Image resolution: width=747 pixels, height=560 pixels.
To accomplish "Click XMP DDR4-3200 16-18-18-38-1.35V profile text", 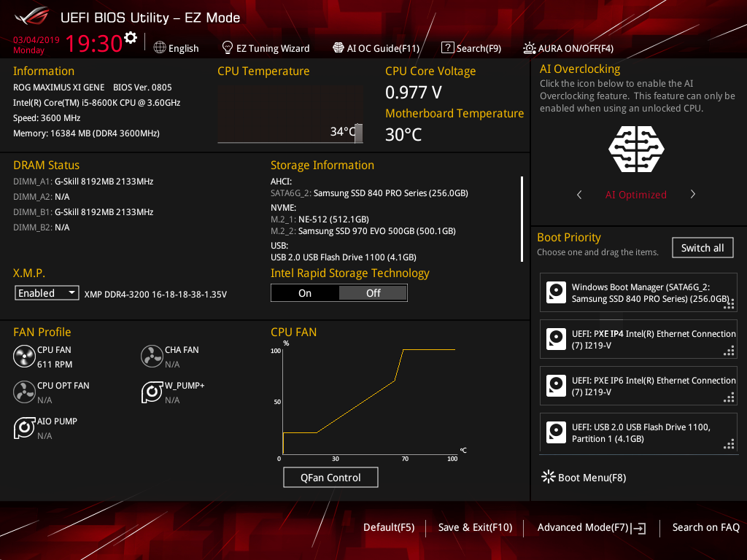I will click(155, 295).
